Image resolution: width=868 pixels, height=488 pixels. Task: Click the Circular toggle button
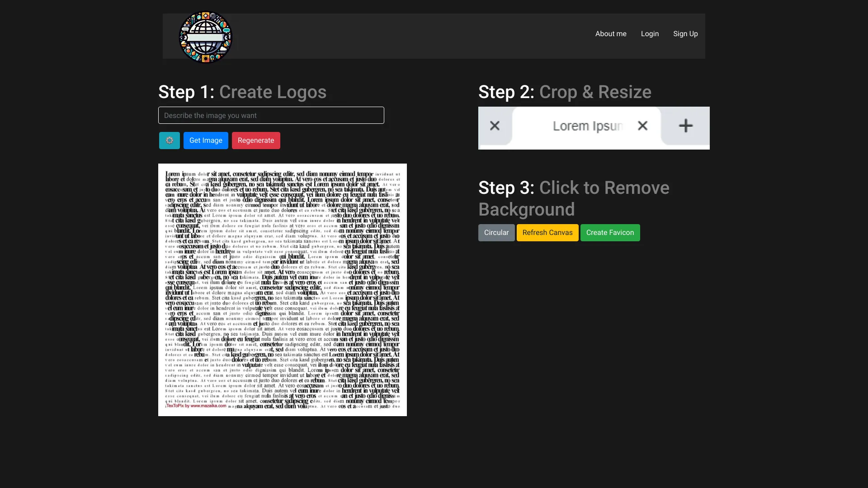[496, 232]
